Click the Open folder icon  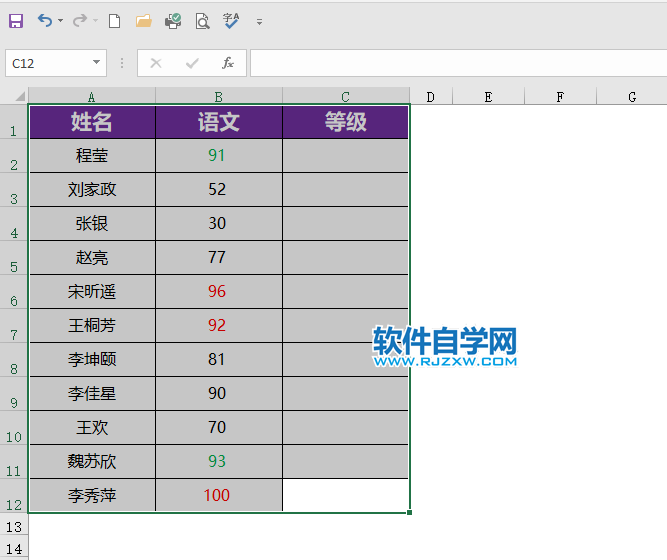[143, 20]
